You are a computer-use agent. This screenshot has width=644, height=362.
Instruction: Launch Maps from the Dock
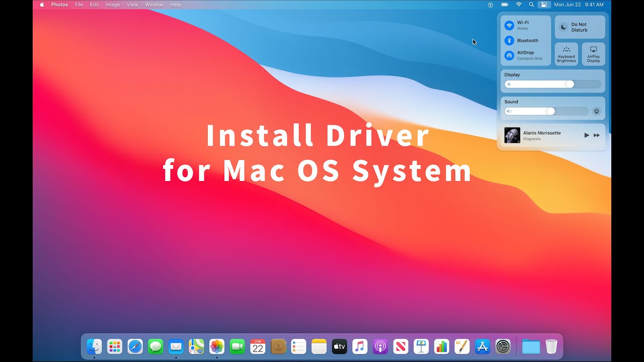coord(197,346)
